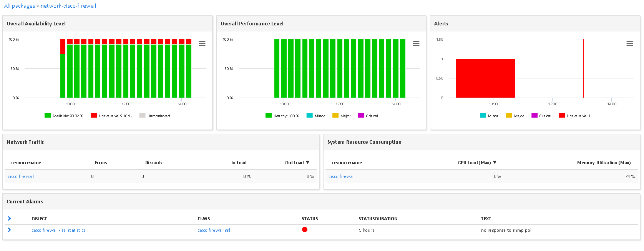644x251 pixels.
Task: Click the Critical magenta swatch in the performance legend
Action: tap(361, 115)
